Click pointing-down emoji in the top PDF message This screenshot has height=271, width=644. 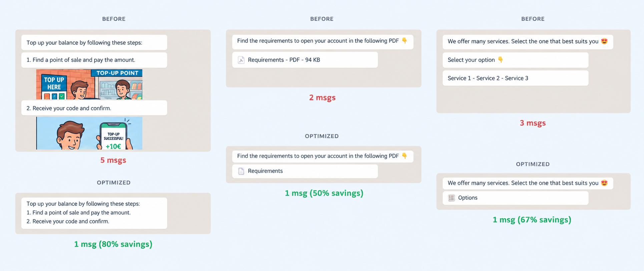click(404, 41)
